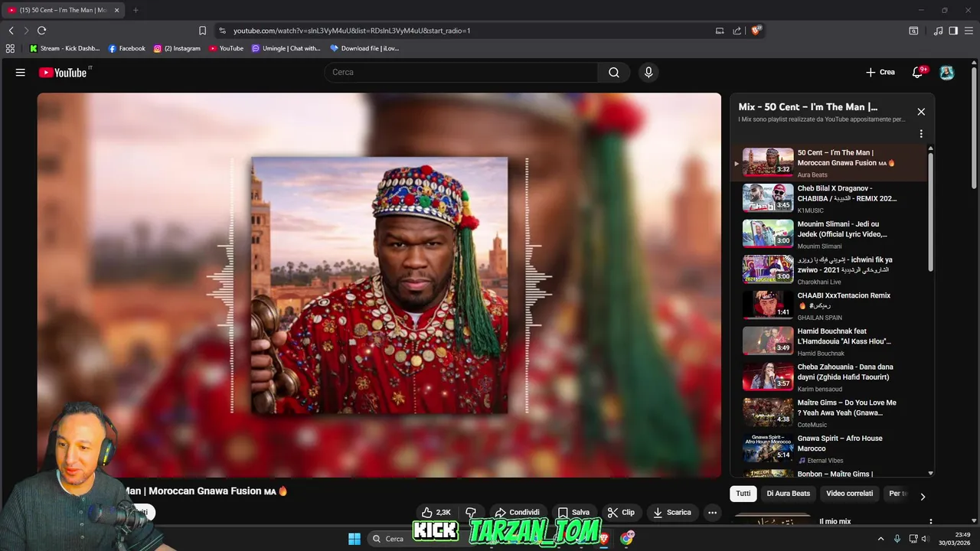Show more chips with right chevron

(923, 497)
